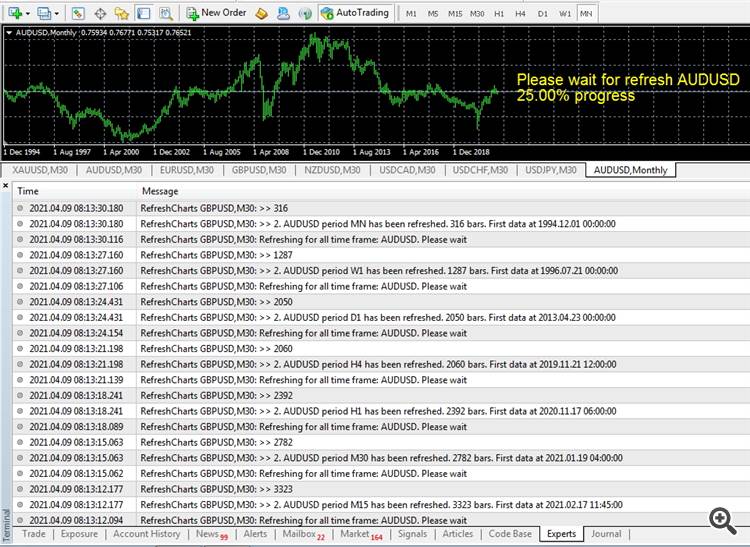Switch to the Exposure terminal tab
The height and width of the screenshot is (547, 750).
79,534
